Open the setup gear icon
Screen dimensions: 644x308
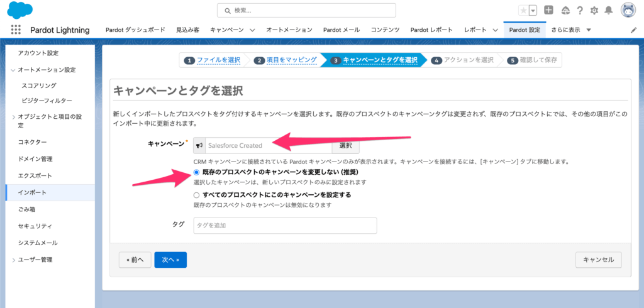(594, 11)
